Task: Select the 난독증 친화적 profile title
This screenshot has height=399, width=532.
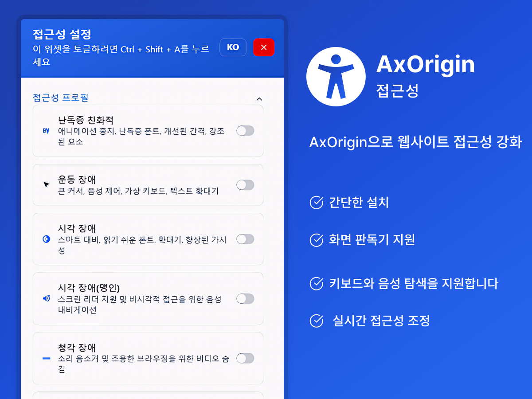Action: point(86,120)
